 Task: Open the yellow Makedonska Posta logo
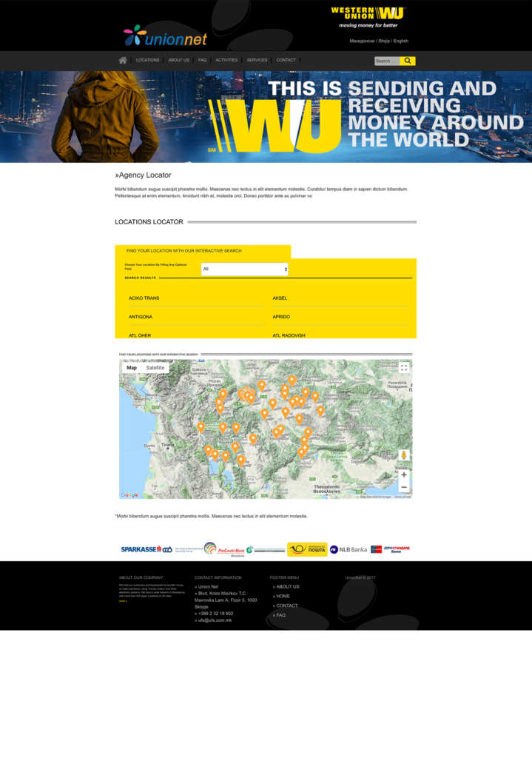pyautogui.click(x=307, y=549)
